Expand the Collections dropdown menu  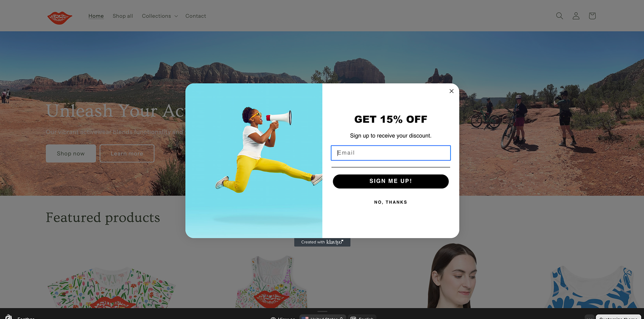[160, 16]
